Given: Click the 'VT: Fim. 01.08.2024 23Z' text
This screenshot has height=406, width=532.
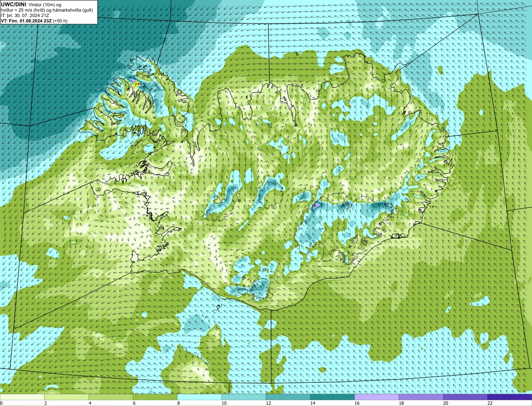Looking at the screenshot, I should click(26, 21).
